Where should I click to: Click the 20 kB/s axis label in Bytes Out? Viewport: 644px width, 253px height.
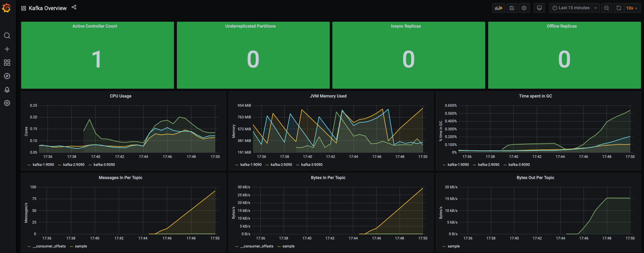(451, 187)
